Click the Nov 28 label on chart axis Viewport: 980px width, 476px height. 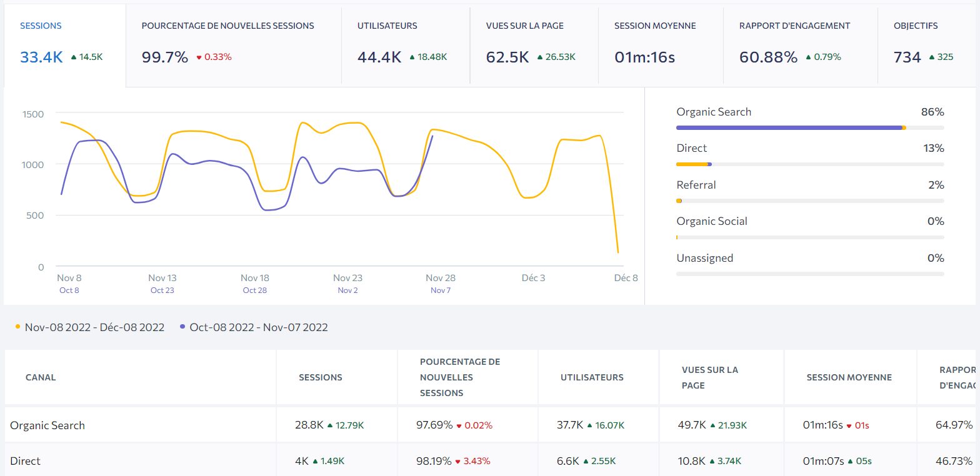click(441, 278)
